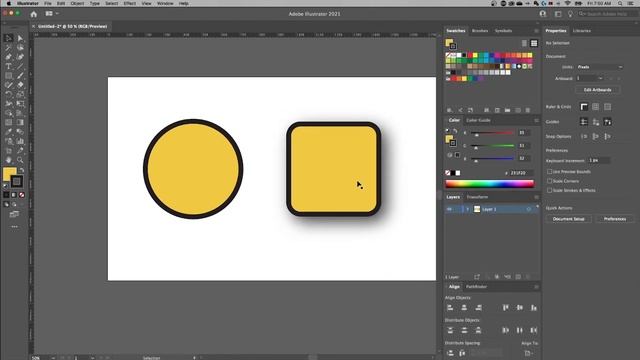Click the Home icon in the top bar
This screenshot has width=640, height=360.
[x=34, y=14]
